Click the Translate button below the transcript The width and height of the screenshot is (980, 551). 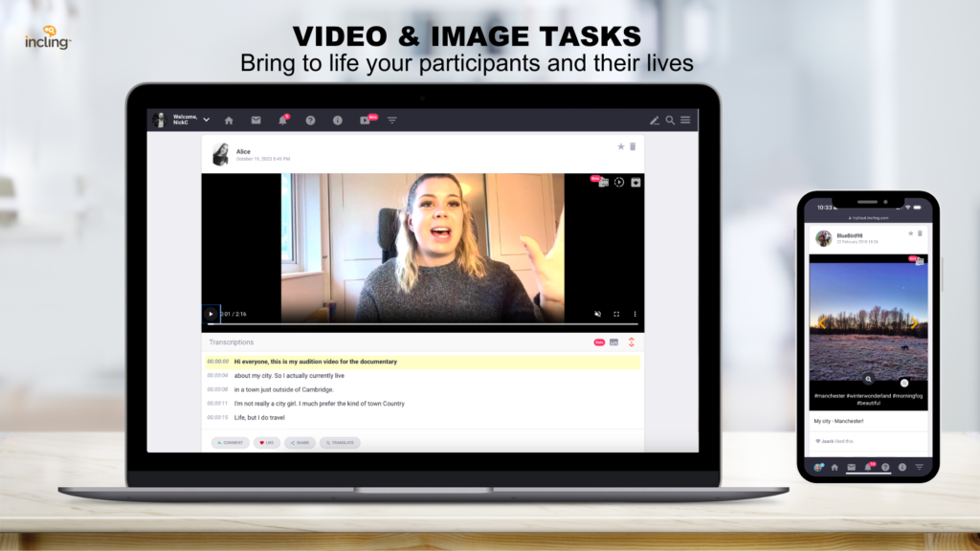[x=340, y=442]
